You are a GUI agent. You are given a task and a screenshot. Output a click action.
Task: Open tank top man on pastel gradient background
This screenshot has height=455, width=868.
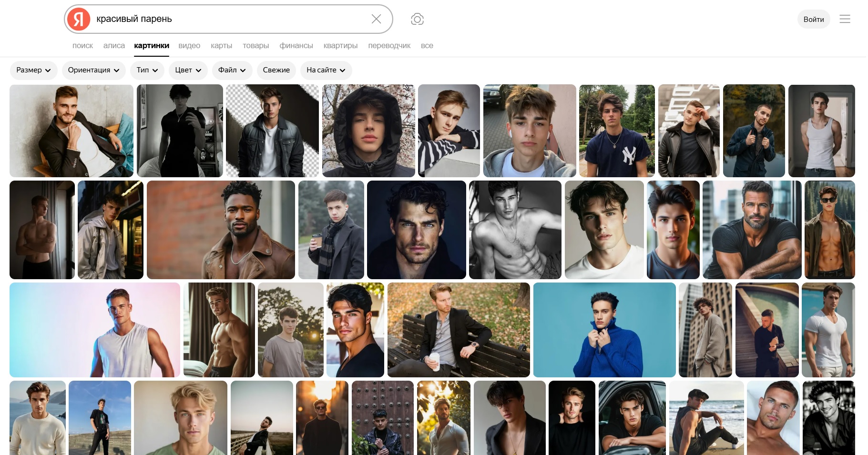click(95, 330)
